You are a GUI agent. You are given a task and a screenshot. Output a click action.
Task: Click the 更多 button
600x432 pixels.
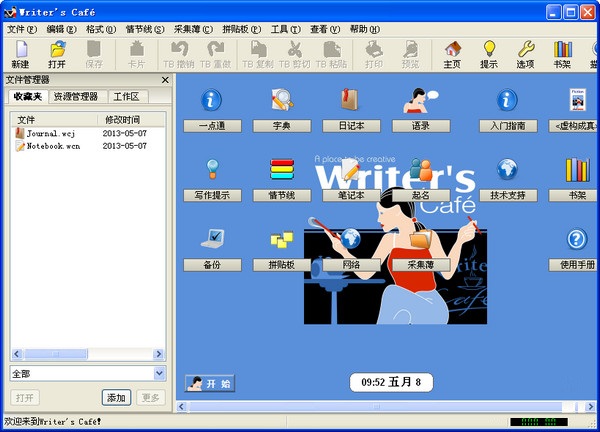(151, 398)
